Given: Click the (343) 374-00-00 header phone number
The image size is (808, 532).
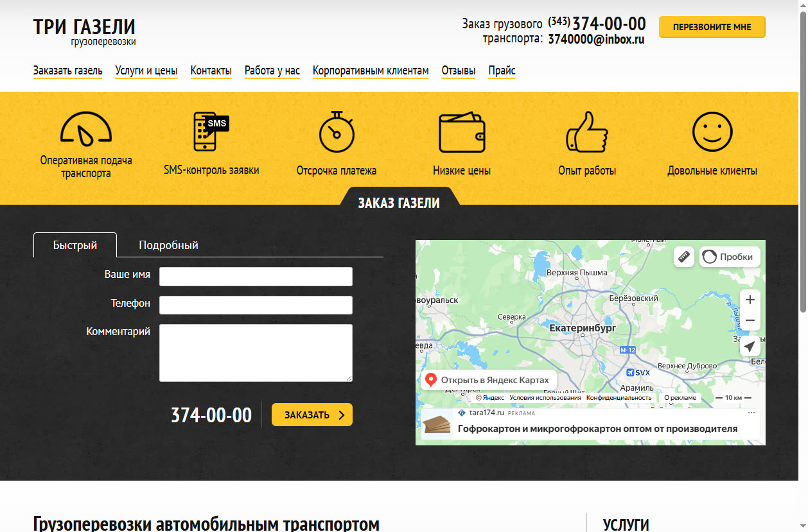Looking at the screenshot, I should tap(597, 24).
